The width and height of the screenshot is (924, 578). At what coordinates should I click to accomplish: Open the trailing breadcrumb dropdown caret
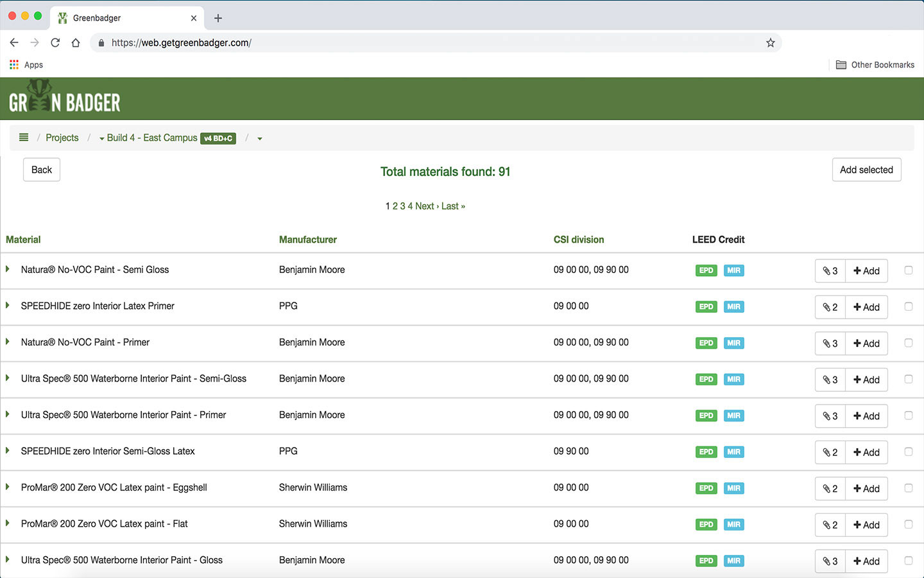point(260,139)
